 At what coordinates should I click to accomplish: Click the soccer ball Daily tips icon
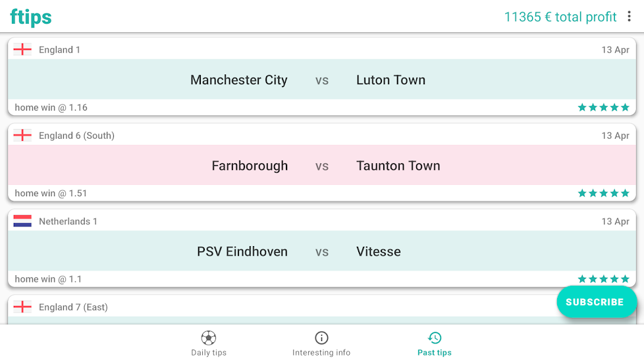pyautogui.click(x=209, y=338)
